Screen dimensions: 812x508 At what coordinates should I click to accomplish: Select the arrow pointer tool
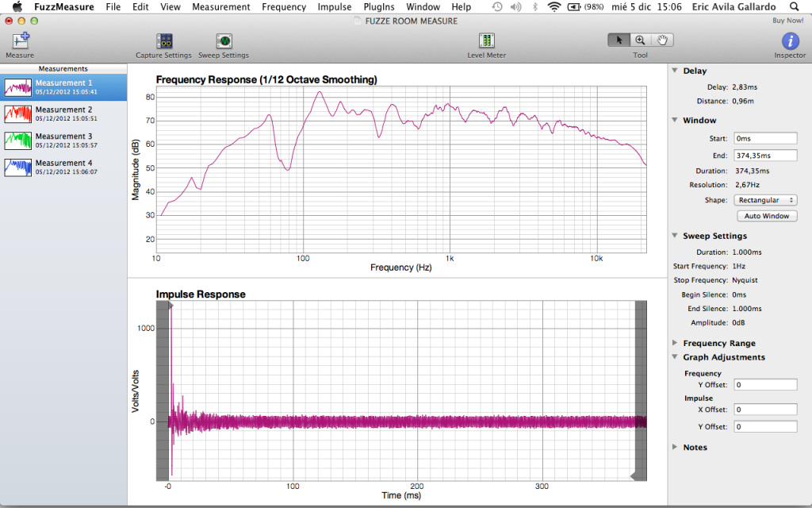(619, 40)
